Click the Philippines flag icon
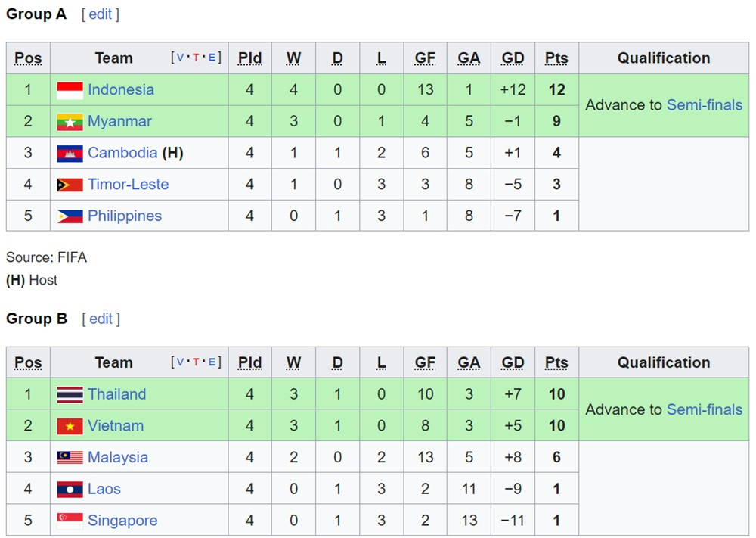The image size is (756, 538). coord(70,216)
